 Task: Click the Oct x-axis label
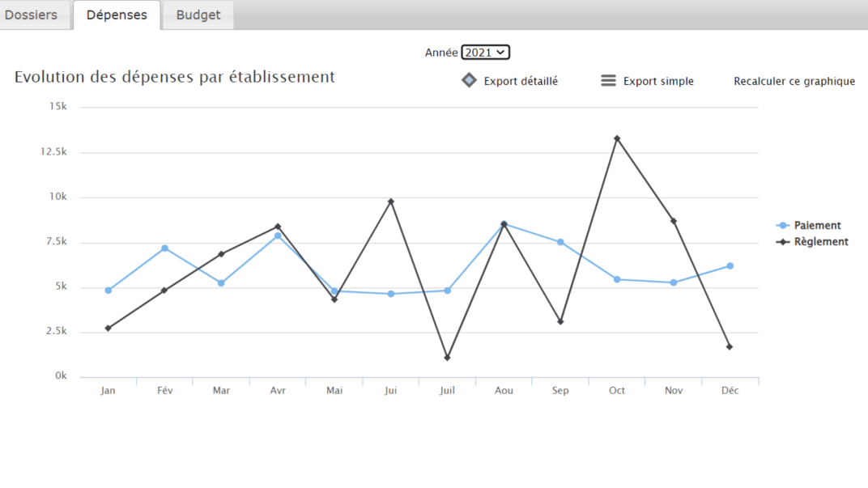pyautogui.click(x=617, y=391)
